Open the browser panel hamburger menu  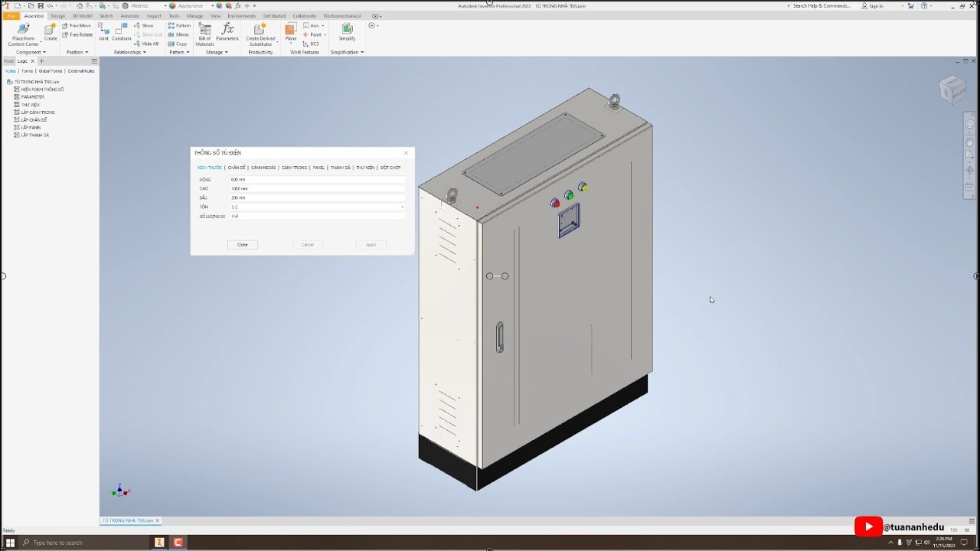(x=94, y=60)
